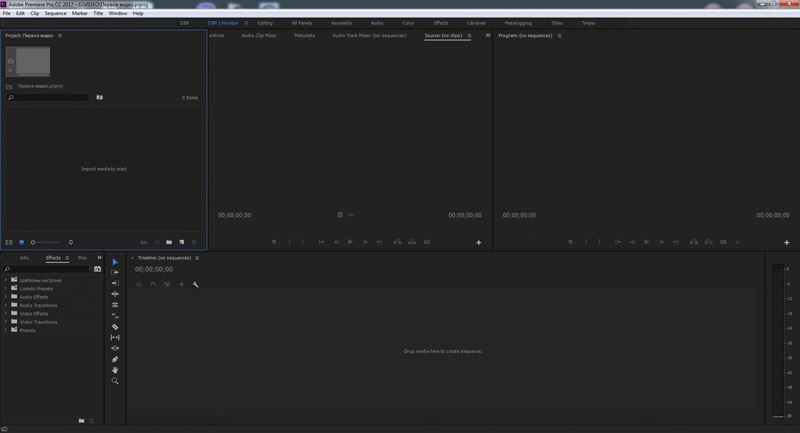Viewport: 800px width, 433px height.
Task: Switch Project panel to List View
Action: pos(9,242)
